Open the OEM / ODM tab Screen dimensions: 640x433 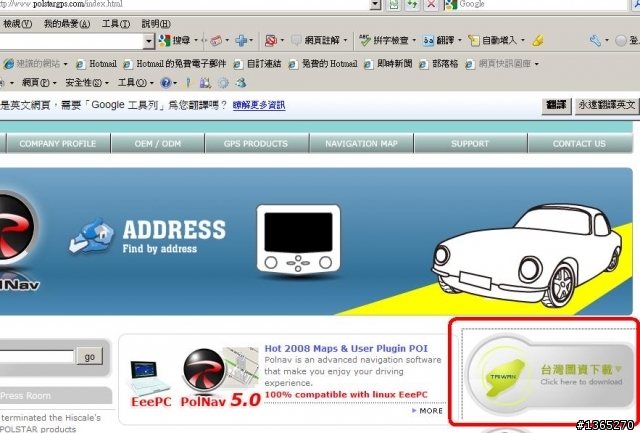point(158,144)
